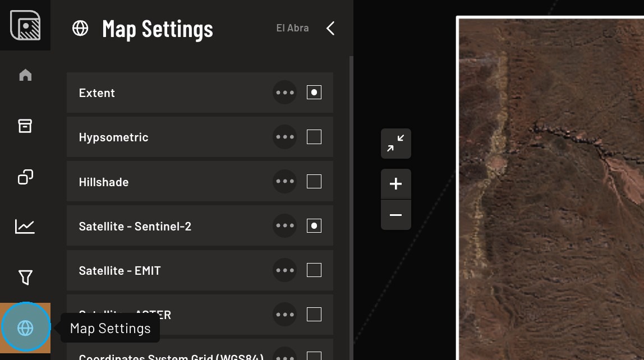Viewport: 644px width, 360px height.
Task: Zoom out on the map
Action: pyautogui.click(x=395, y=215)
